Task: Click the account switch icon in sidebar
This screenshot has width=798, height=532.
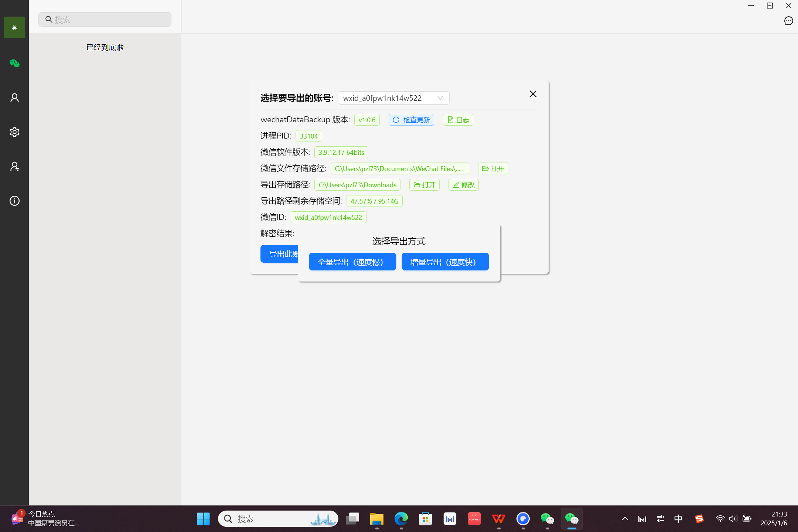Action: click(14, 167)
